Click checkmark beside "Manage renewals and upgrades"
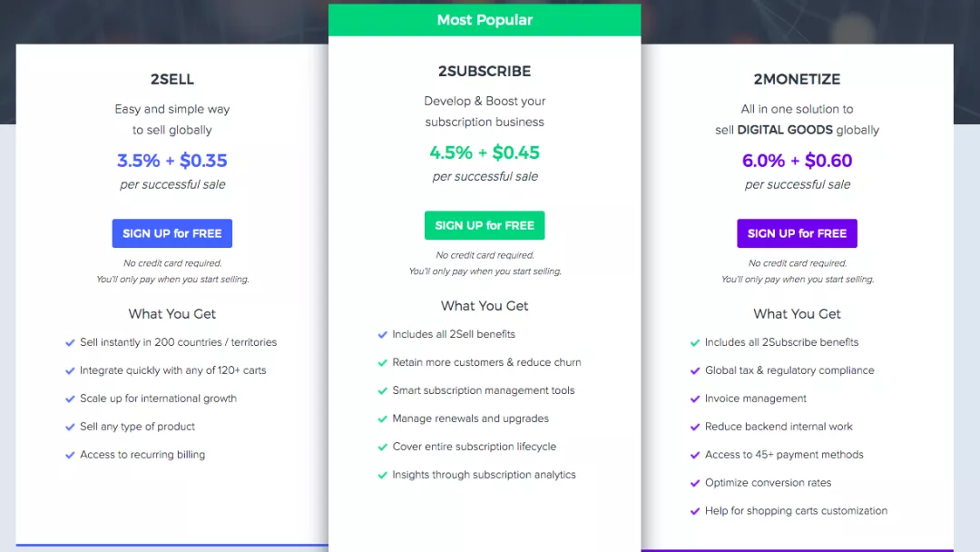Viewport: 980px width, 552px height. pos(383,419)
